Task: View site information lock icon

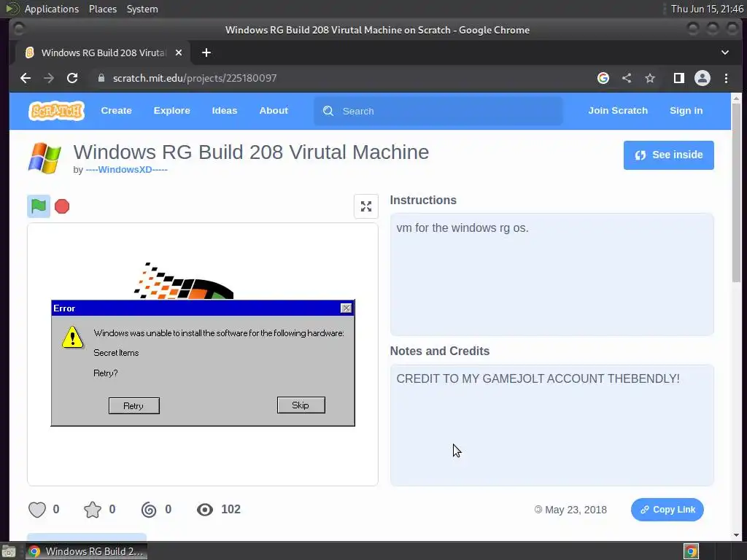Action: click(x=101, y=78)
